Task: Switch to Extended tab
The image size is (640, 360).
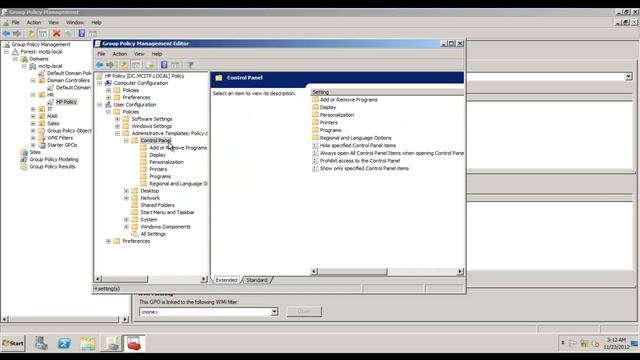Action: pyautogui.click(x=226, y=280)
